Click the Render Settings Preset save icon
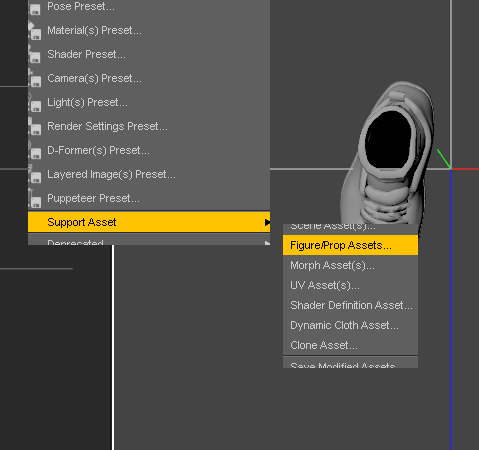The height and width of the screenshot is (450, 479). 35,127
